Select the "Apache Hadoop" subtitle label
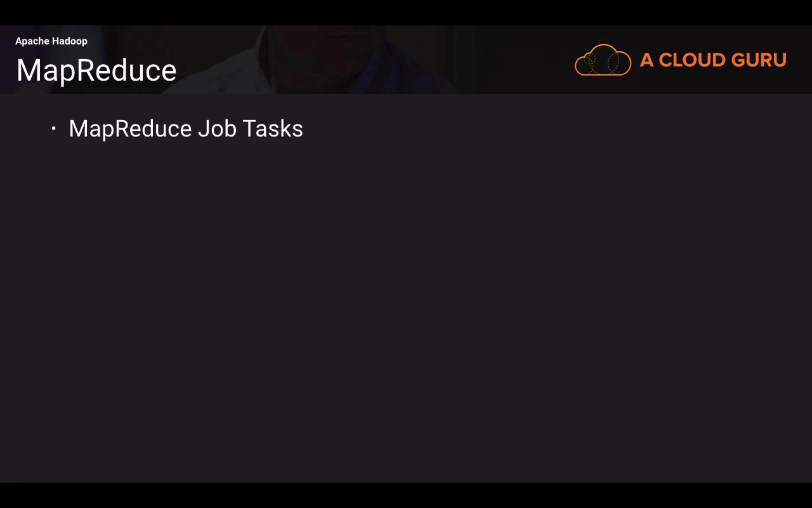This screenshot has height=508, width=812. tap(51, 41)
